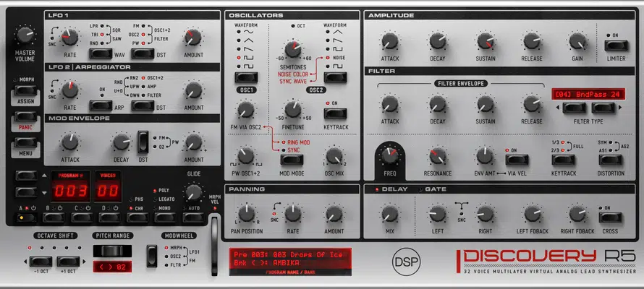This screenshot has height=289, width=644.
Task: Cycle LFO 1 destination with DST button
Action: coord(143,53)
